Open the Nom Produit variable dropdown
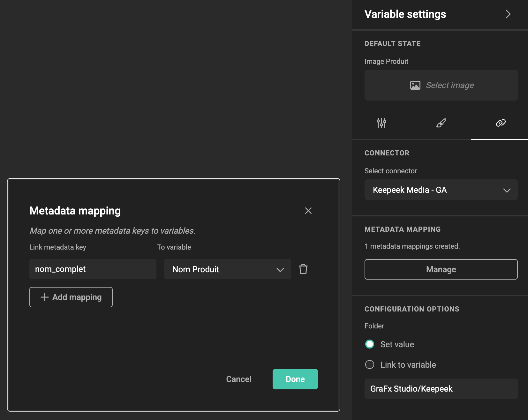Screen dimensions: 528x420 (227, 269)
